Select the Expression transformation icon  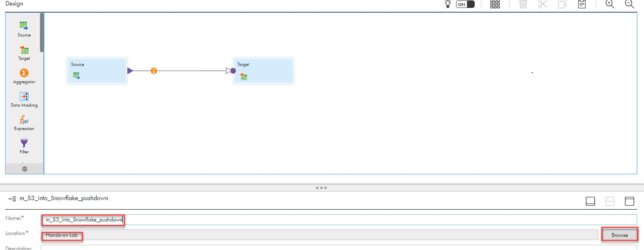click(24, 120)
